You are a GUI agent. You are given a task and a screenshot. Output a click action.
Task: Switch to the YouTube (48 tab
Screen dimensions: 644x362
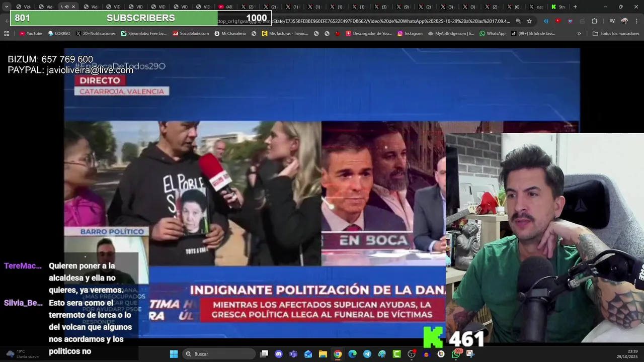225,7
